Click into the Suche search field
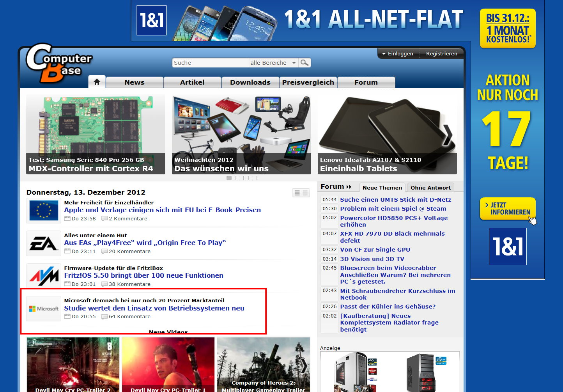563x392 pixels. click(210, 62)
